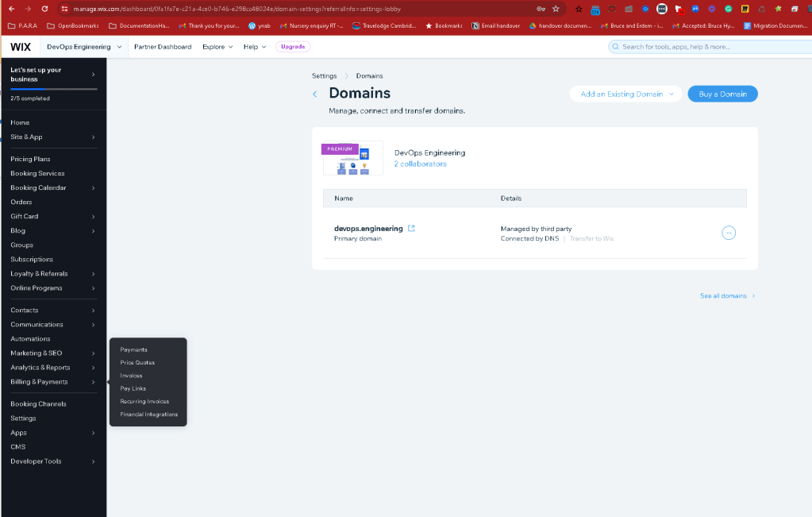Select Financial Integrations in the submenu
812x517 pixels.
(x=148, y=415)
